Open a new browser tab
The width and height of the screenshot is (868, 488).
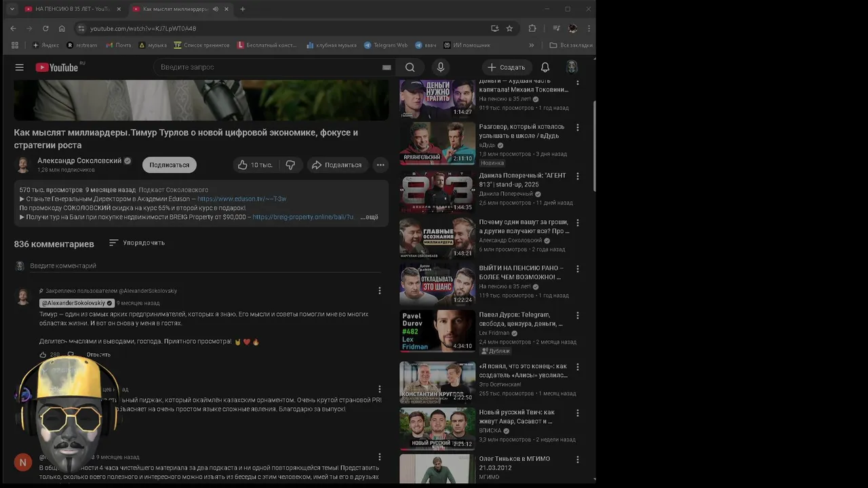(243, 9)
